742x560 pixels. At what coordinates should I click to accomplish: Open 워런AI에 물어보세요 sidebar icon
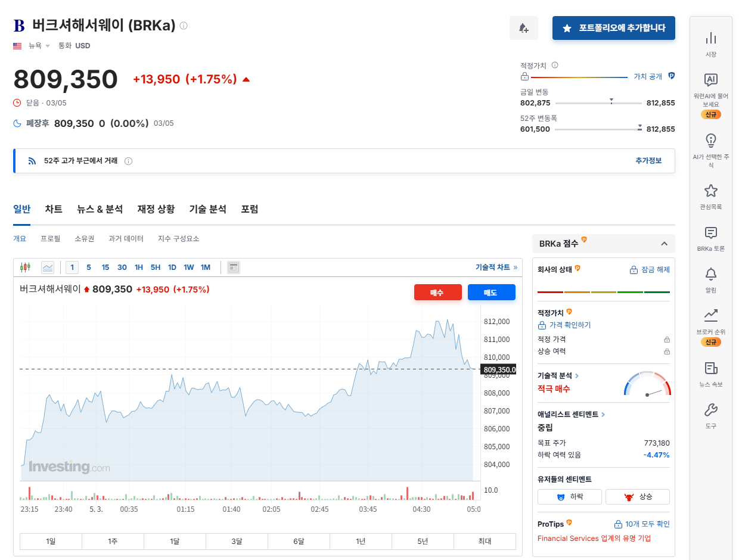711,80
